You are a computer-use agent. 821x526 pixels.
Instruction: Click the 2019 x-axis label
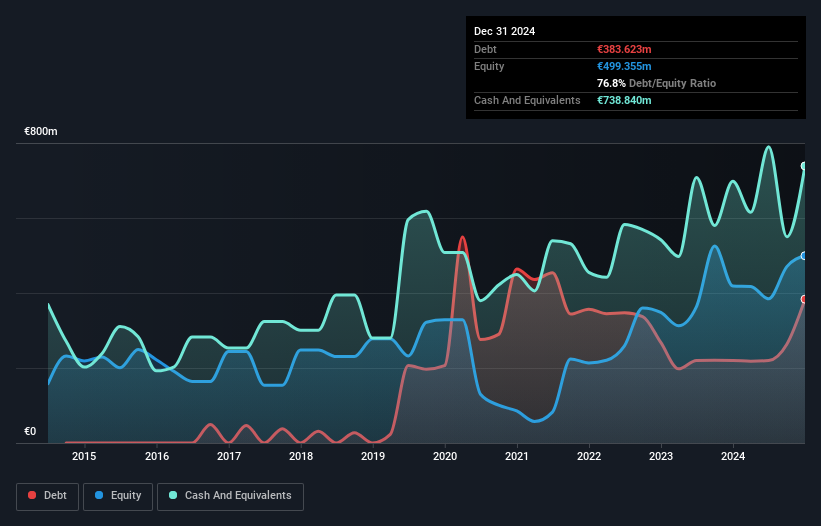pyautogui.click(x=373, y=456)
